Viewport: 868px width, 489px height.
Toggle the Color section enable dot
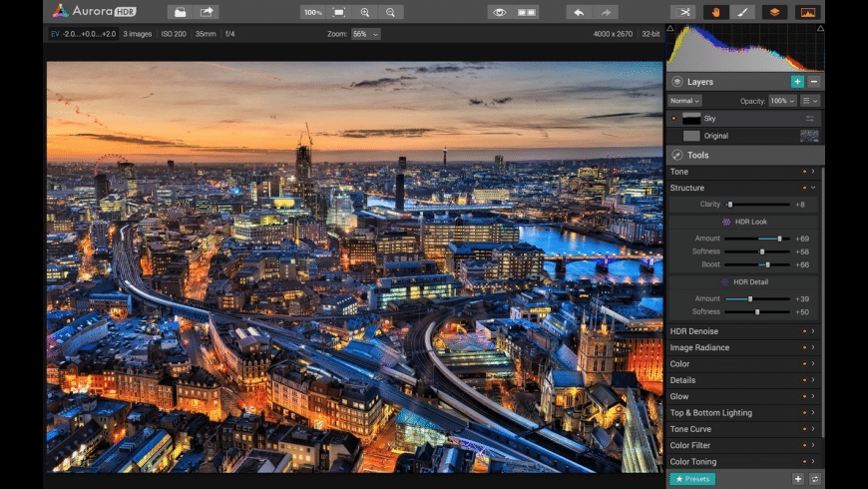click(x=804, y=364)
